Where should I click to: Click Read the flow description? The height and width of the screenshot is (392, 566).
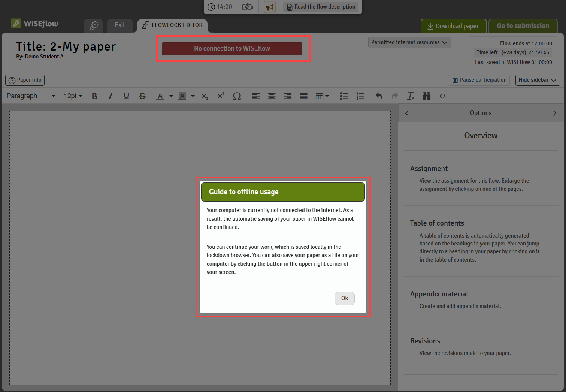(321, 7)
